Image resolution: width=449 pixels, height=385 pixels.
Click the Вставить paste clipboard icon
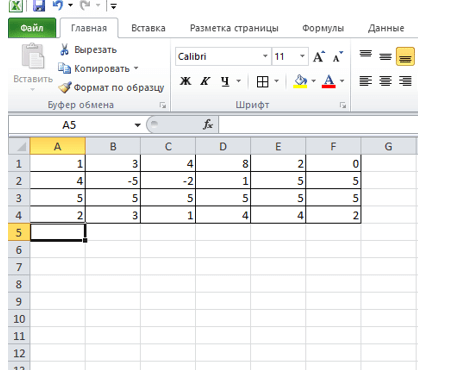point(33,56)
